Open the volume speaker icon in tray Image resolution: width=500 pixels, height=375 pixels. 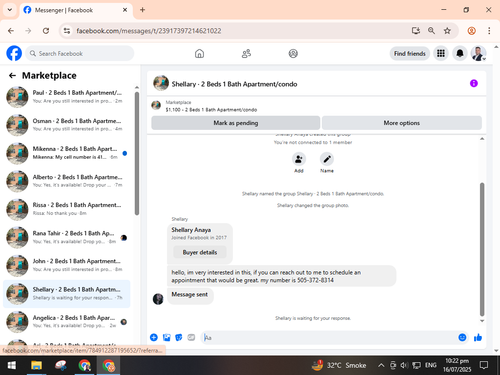(x=404, y=365)
